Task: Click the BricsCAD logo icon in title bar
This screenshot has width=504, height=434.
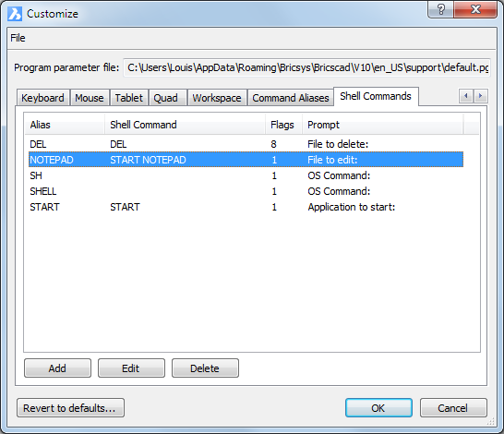Action: pos(15,14)
